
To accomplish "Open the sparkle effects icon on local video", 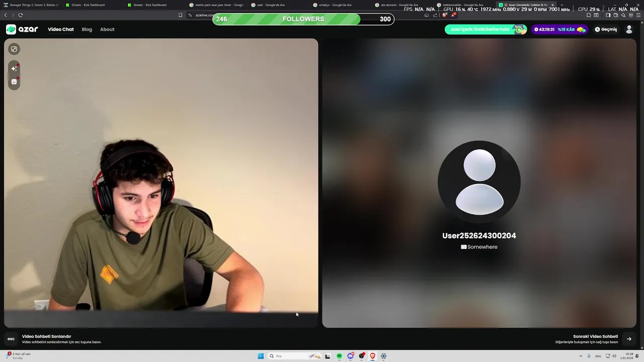I will tap(14, 68).
